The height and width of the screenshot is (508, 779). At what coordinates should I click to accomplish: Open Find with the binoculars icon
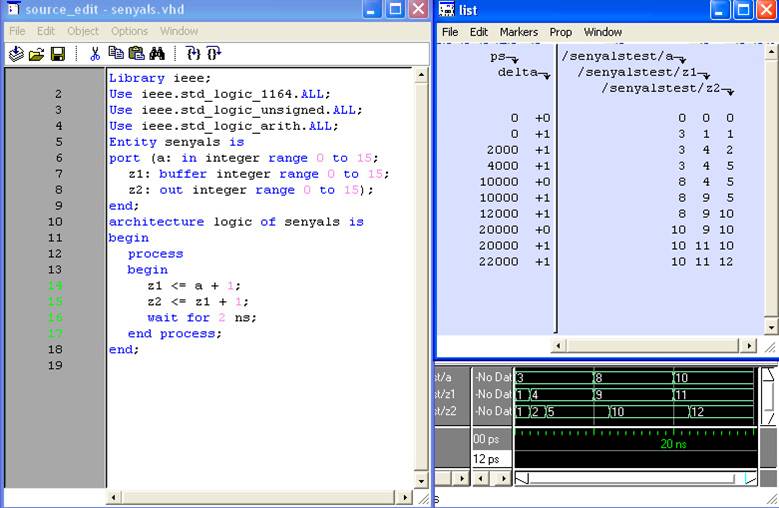158,54
